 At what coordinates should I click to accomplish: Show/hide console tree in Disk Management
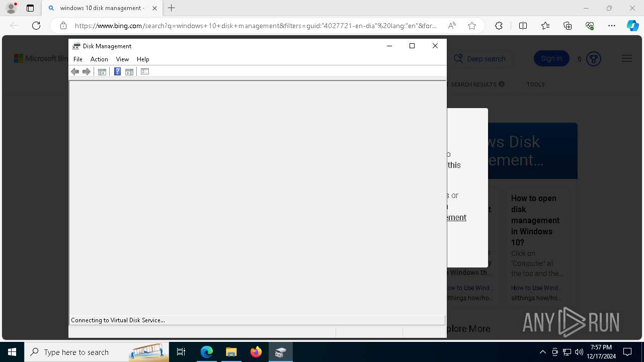102,72
